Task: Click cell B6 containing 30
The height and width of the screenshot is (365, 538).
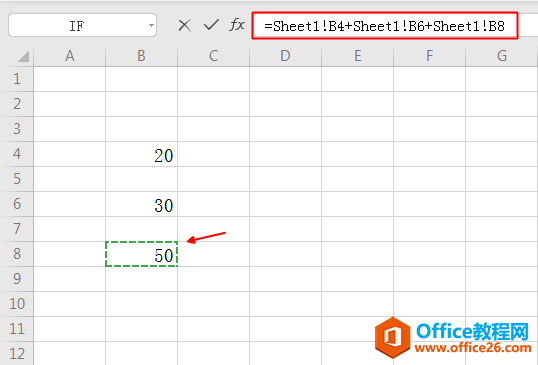Action: (141, 204)
